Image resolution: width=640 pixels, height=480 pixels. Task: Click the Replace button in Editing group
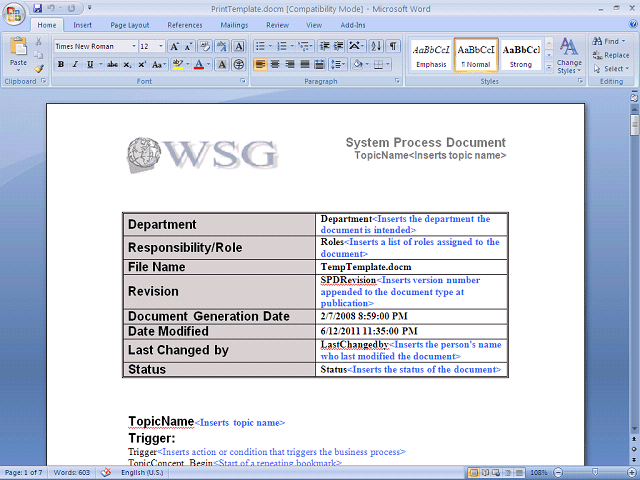click(611, 55)
